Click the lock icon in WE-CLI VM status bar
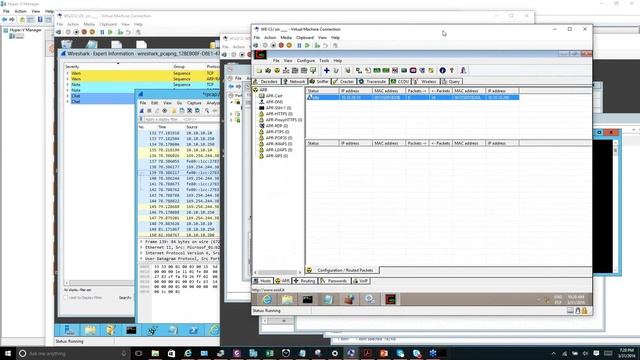 (584, 311)
